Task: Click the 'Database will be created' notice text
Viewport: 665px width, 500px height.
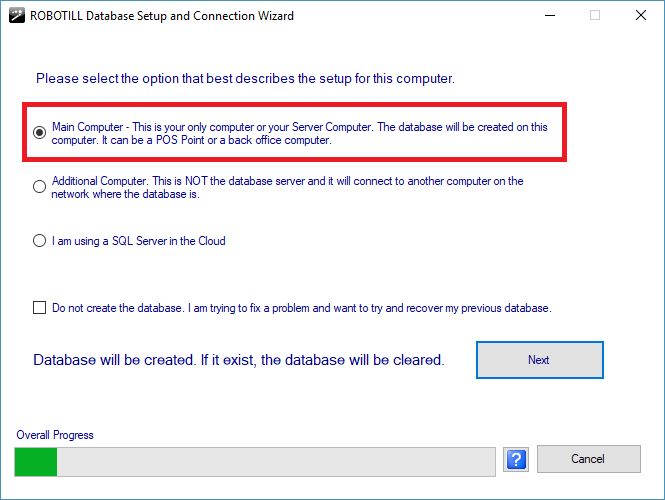Action: [239, 360]
